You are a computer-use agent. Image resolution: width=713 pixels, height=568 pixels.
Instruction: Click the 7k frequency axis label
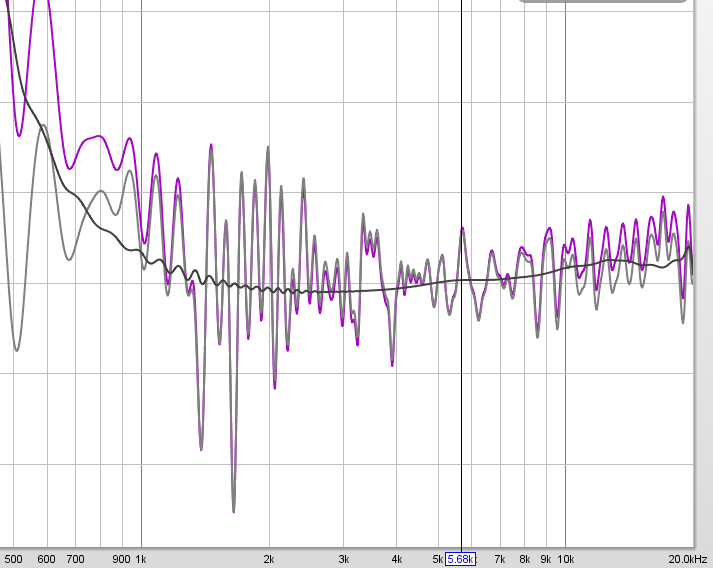click(500, 559)
